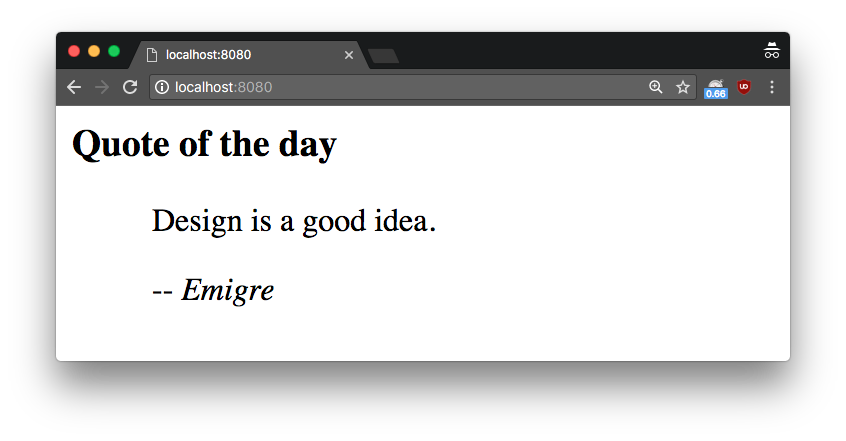Open the extension showing 0.66 badge
Screen dimensions: 846x441
715,88
